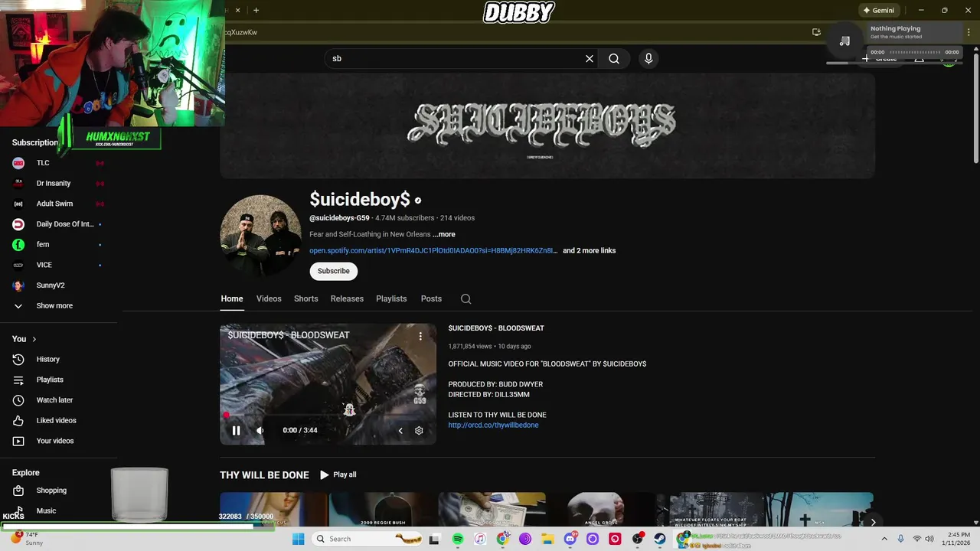Switch to the Shorts channel tab

[305, 299]
